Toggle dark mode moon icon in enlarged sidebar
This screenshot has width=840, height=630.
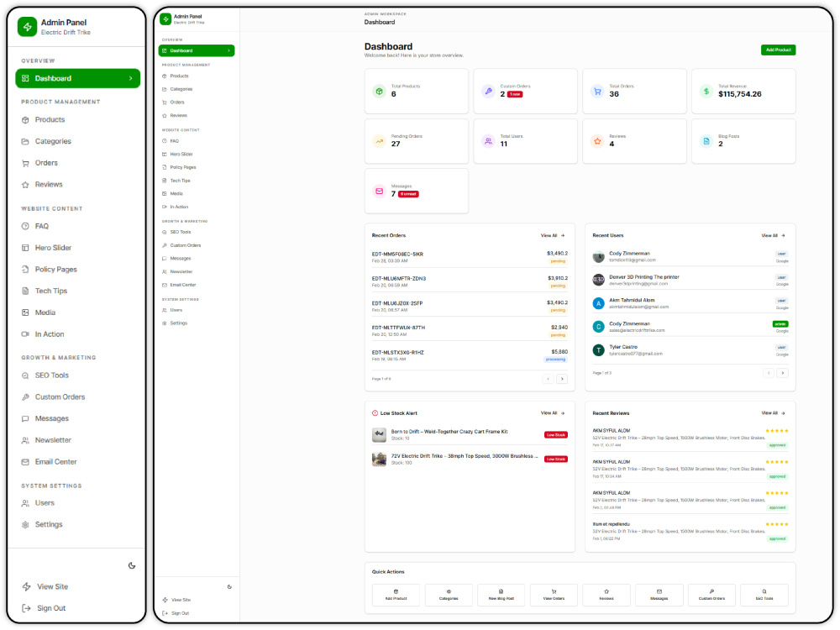(132, 565)
